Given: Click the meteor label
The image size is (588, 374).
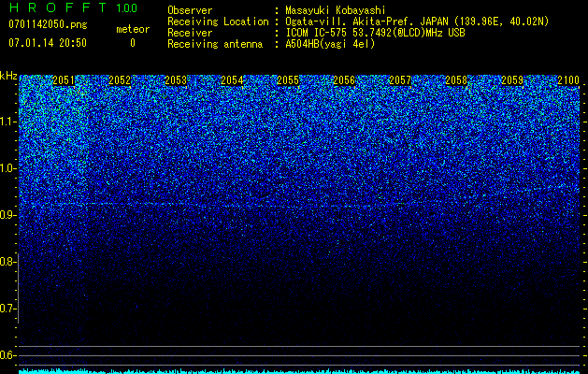Looking at the screenshot, I should coord(133,29).
